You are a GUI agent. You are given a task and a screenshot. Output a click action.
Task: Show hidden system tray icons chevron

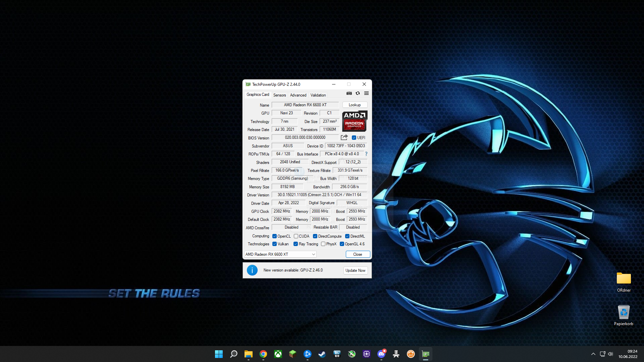593,354
